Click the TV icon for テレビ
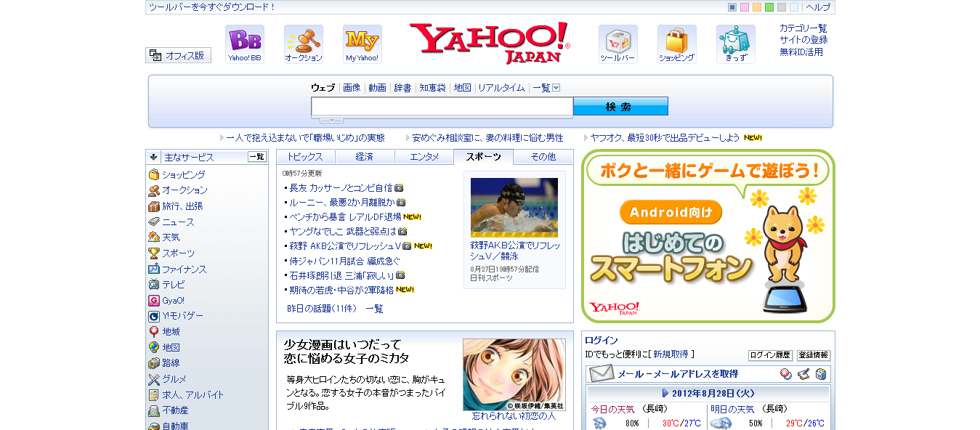The height and width of the screenshot is (430, 980). [153, 284]
